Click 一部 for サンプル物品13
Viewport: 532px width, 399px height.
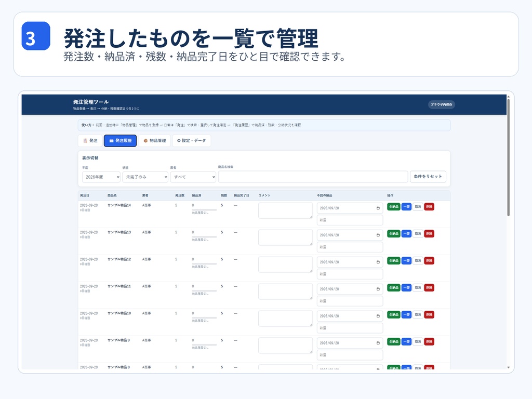[x=406, y=234]
